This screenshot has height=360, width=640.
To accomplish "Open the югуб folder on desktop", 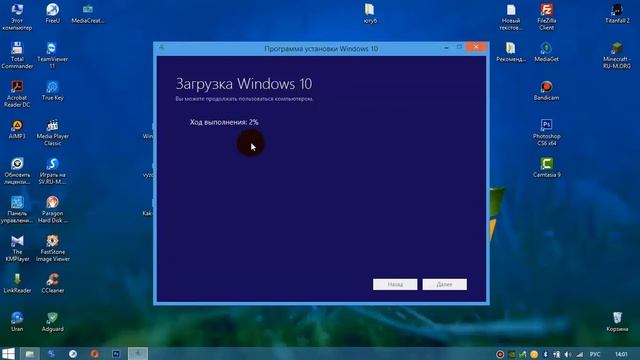I will pyautogui.click(x=370, y=13).
